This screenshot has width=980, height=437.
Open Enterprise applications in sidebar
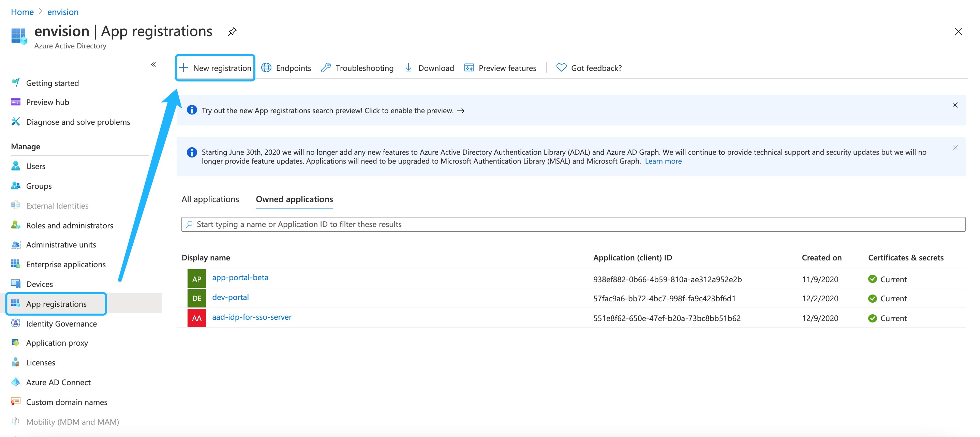(x=66, y=264)
